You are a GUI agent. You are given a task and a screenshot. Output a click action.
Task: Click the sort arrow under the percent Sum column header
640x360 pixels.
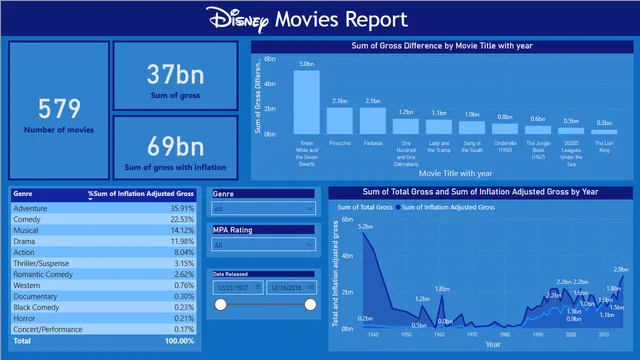tap(90, 199)
